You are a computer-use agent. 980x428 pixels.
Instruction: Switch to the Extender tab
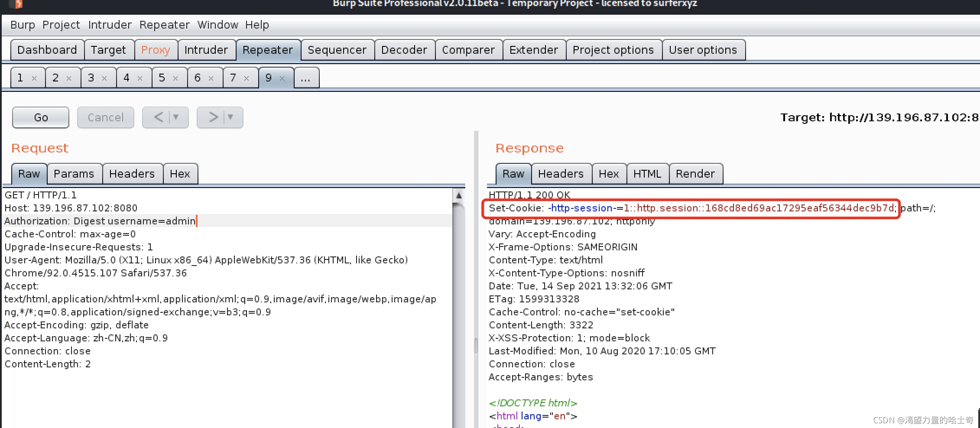click(x=534, y=50)
